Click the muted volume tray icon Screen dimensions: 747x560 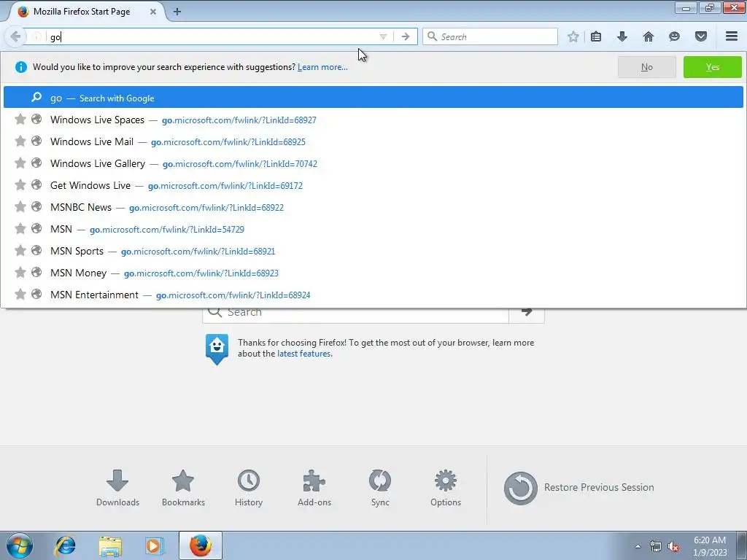click(x=673, y=547)
